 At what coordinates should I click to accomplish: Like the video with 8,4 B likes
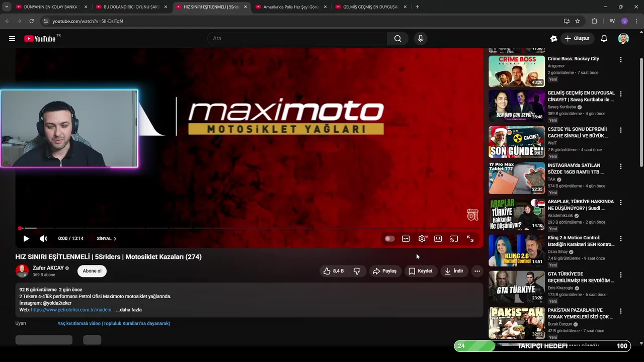[333, 271]
